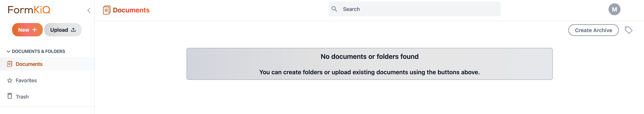
Task: Click the Documents page header icon
Action: pyautogui.click(x=107, y=10)
